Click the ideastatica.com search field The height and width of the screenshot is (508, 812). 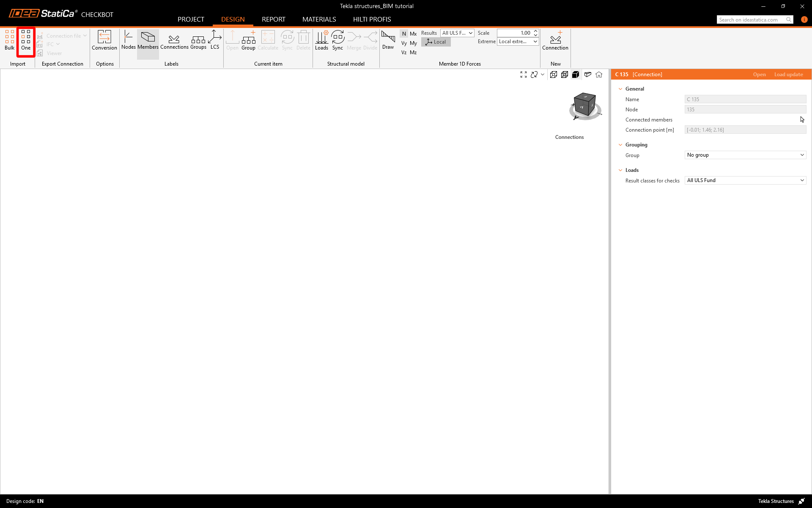(751, 19)
